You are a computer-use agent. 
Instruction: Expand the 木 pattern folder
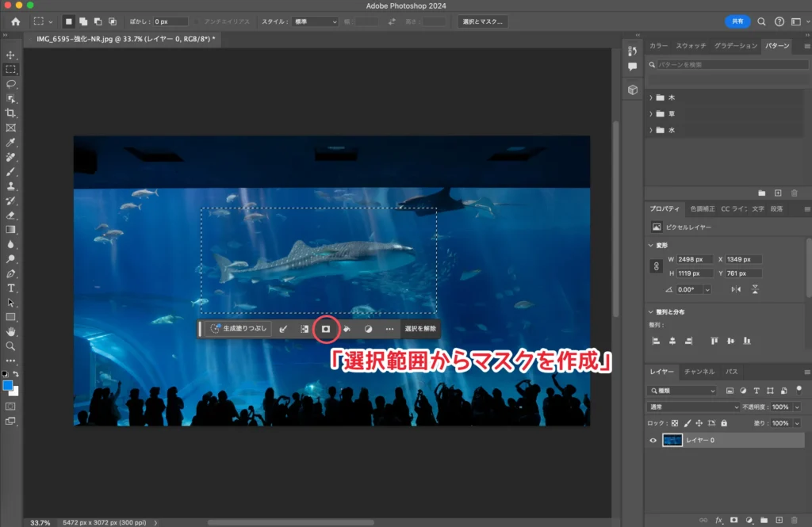point(651,97)
